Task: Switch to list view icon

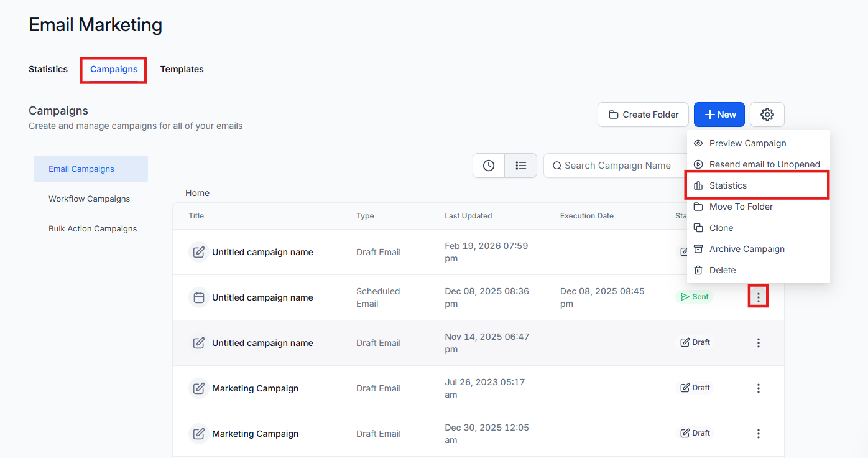Action: click(520, 166)
